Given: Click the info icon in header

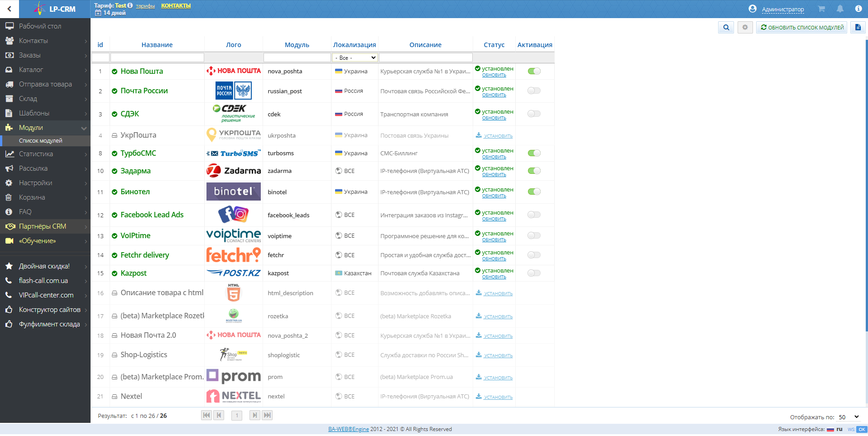Looking at the screenshot, I should pyautogui.click(x=858, y=9).
